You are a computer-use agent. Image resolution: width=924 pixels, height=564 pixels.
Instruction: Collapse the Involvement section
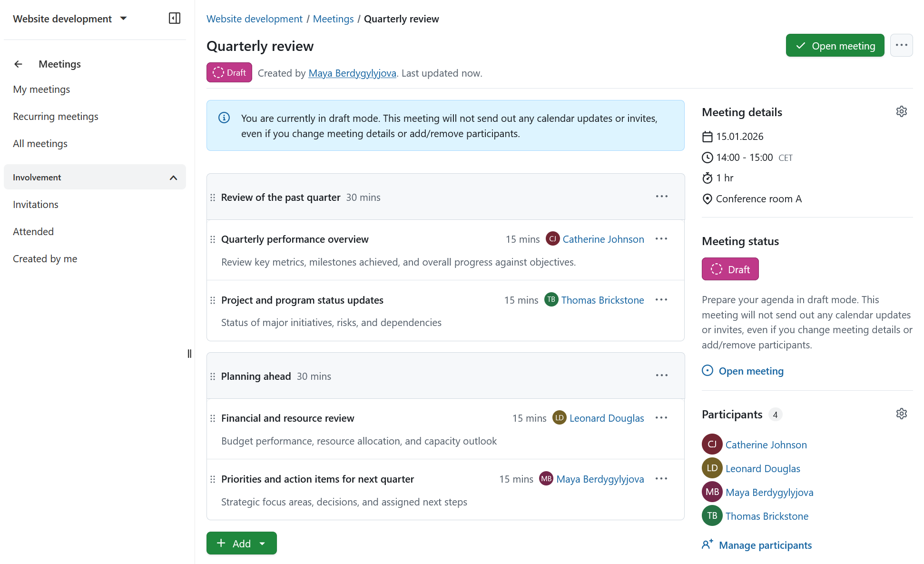pos(173,177)
